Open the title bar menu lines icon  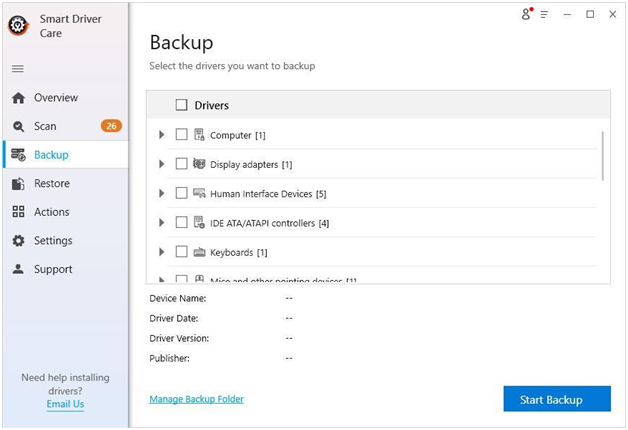[x=544, y=15]
